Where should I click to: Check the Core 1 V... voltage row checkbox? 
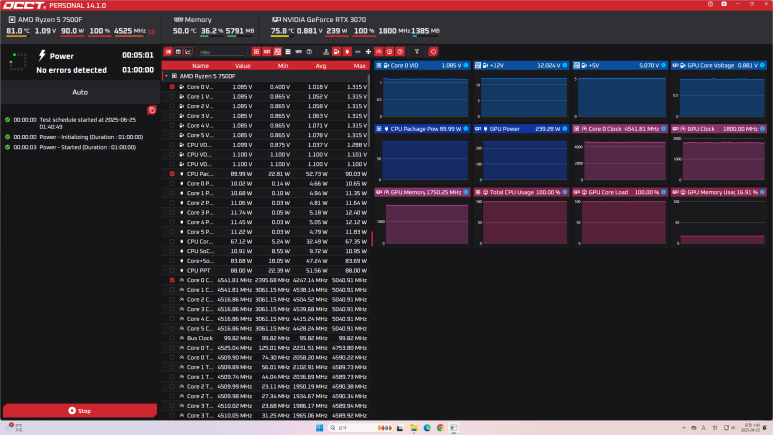pyautogui.click(x=172, y=97)
